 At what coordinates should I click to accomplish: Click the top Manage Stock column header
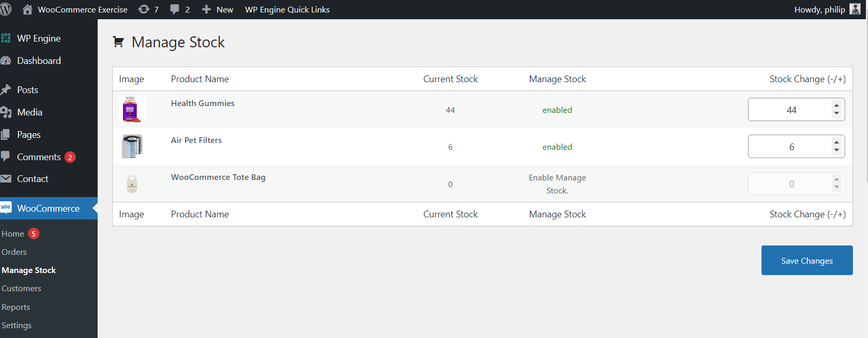pyautogui.click(x=557, y=79)
